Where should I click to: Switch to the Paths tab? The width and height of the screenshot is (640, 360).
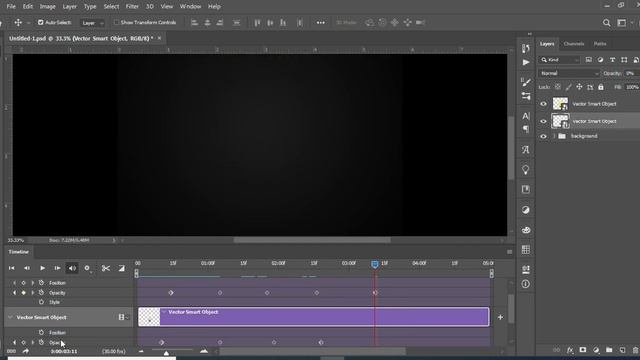click(600, 44)
